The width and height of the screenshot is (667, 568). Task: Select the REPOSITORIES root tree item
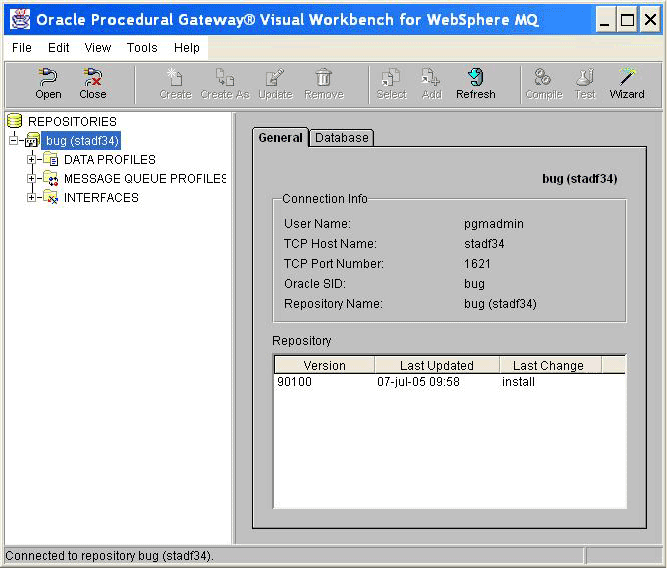point(72,121)
